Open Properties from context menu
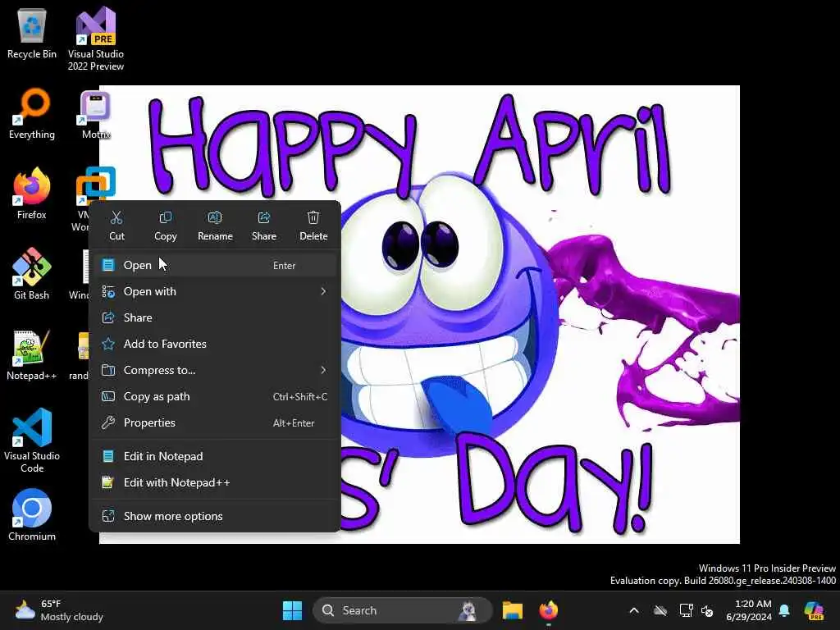The height and width of the screenshot is (630, 840). 215,422
